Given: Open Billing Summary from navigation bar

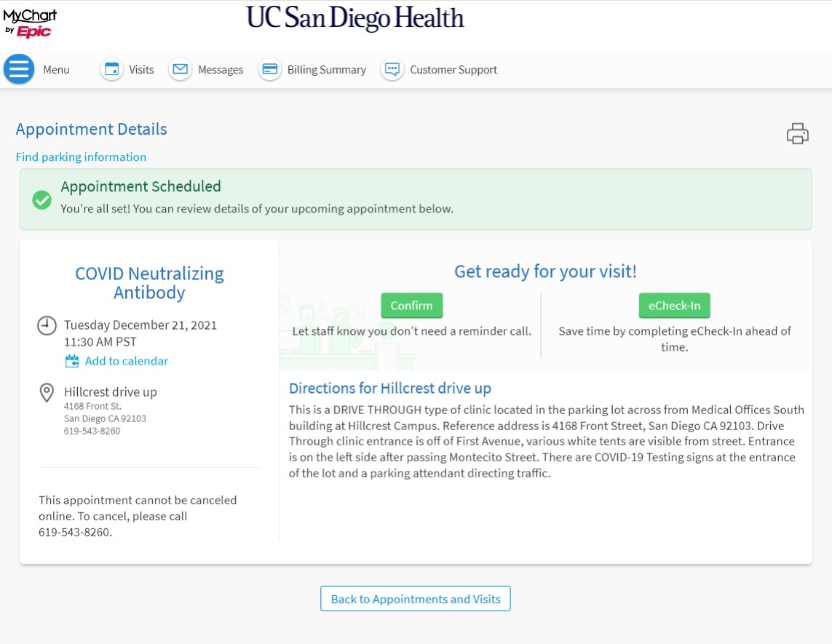Looking at the screenshot, I should point(326,69).
